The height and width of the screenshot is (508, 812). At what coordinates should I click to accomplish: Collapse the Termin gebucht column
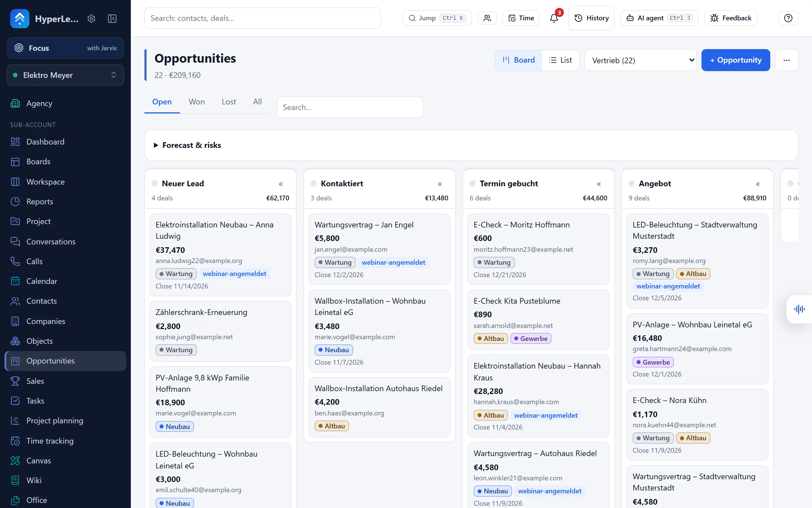599,184
